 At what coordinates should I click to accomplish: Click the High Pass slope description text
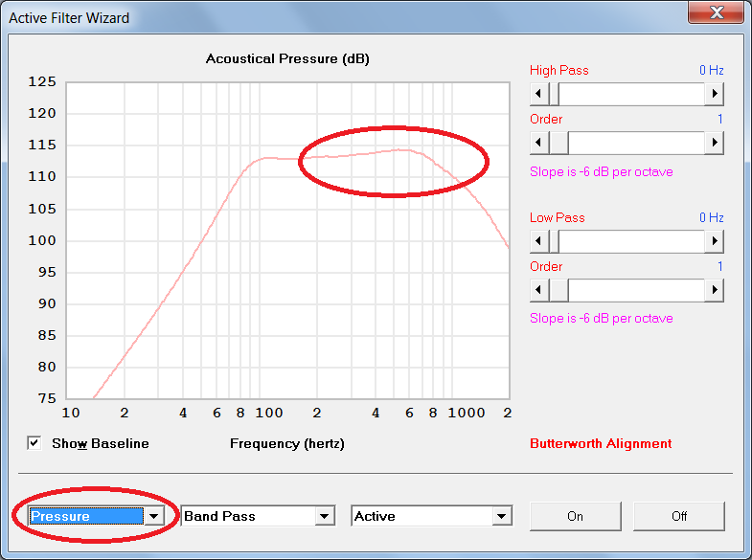[602, 171]
